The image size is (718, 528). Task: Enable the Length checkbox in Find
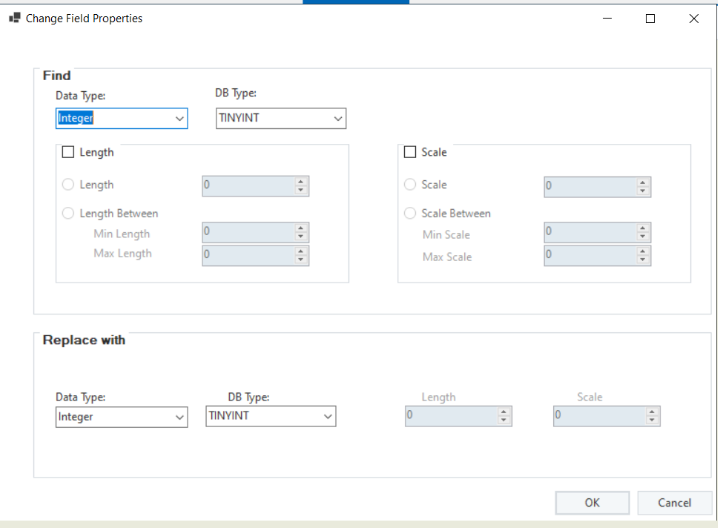(x=68, y=153)
